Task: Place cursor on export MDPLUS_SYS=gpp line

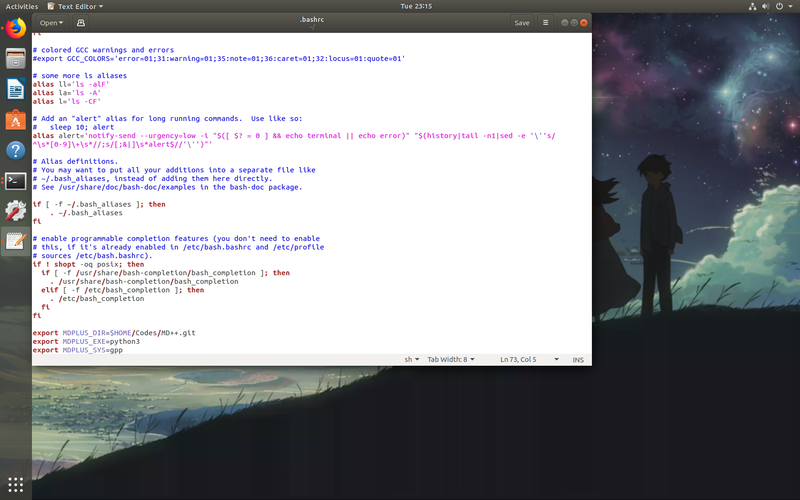Action: point(78,350)
